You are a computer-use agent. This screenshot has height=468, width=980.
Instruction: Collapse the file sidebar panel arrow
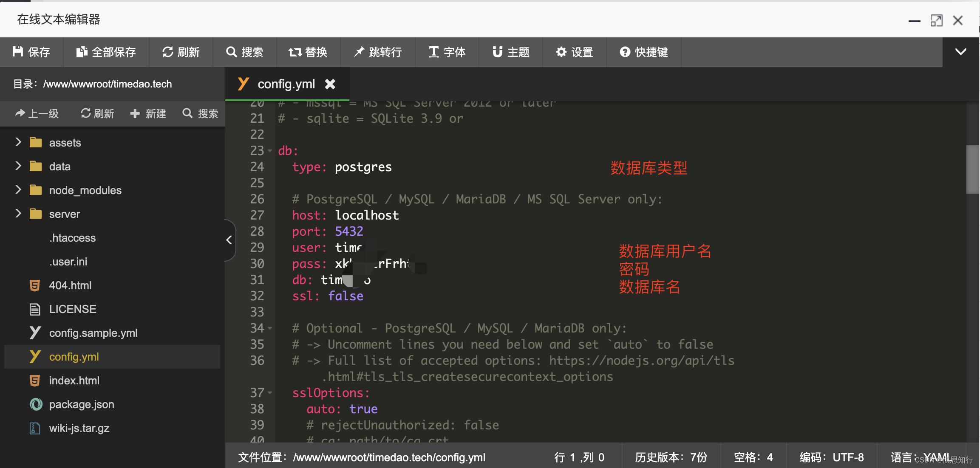(x=229, y=240)
